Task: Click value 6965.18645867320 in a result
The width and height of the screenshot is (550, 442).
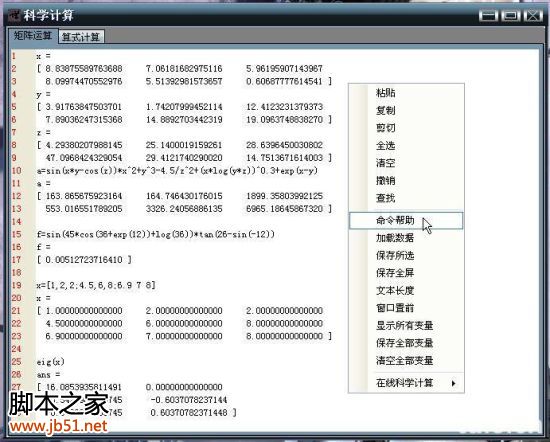Action: coord(284,209)
